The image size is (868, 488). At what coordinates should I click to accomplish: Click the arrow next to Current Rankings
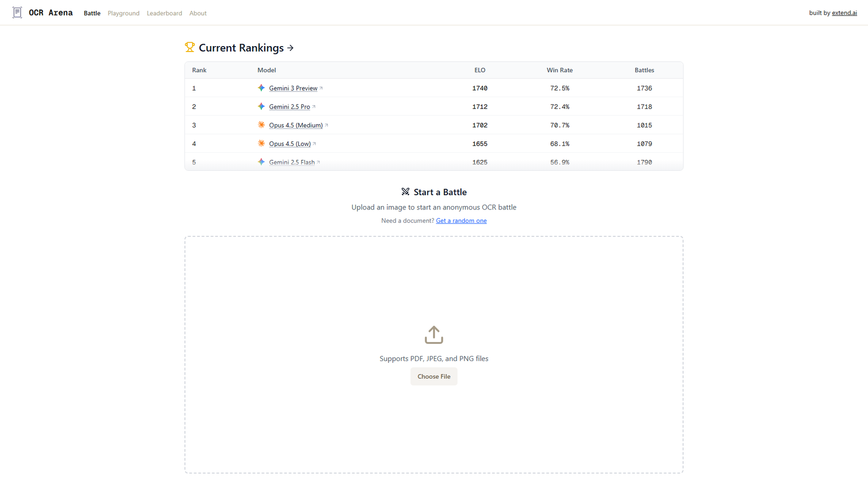pyautogui.click(x=291, y=48)
